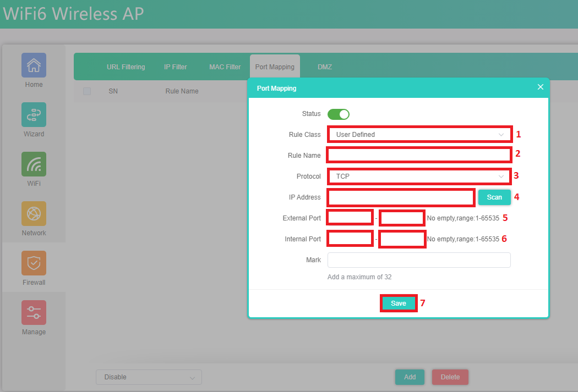Switch to the DMZ tab
This screenshot has width=578, height=392.
[x=324, y=67]
